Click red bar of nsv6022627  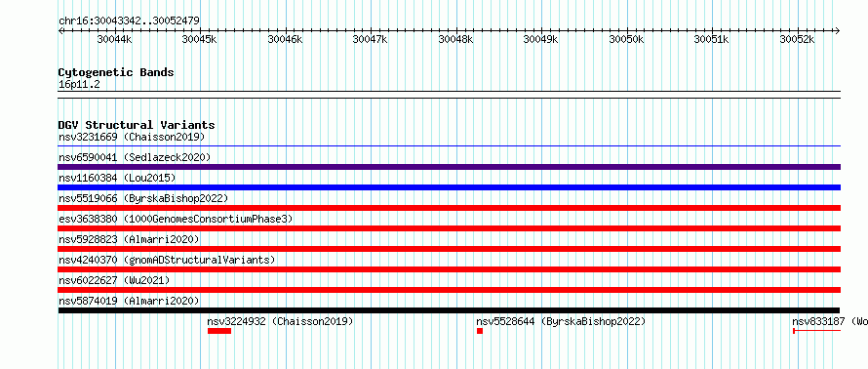450,290
